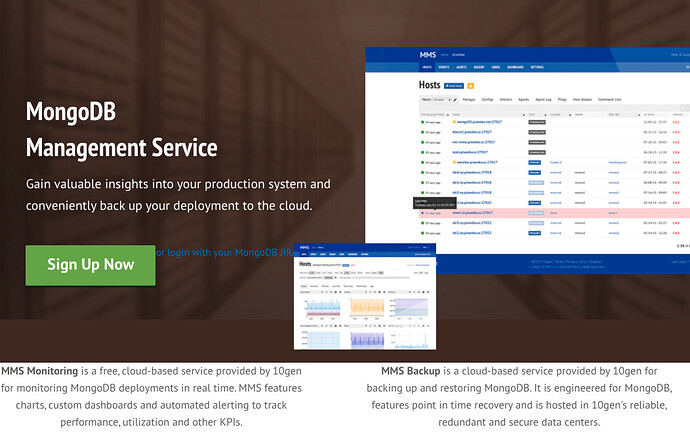Image resolution: width=690 pixels, height=444 pixels.
Task: Open the login with your MongoDB JIRA link
Action: click(x=224, y=252)
